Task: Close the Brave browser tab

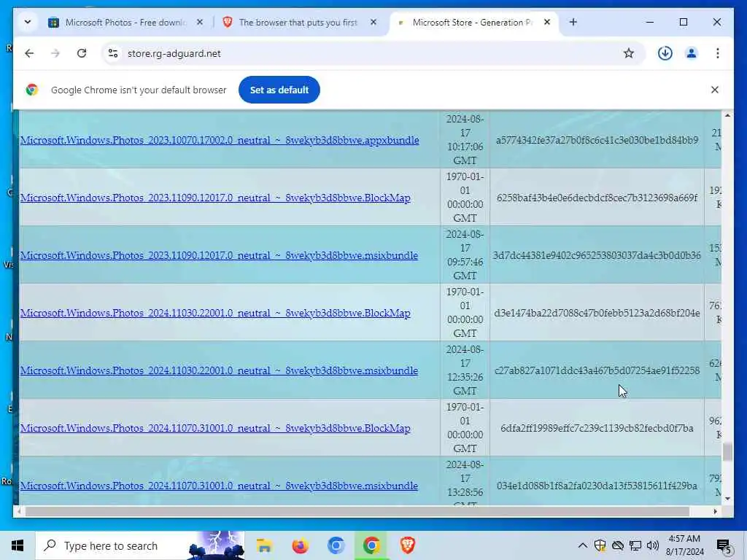Action: 373,22
